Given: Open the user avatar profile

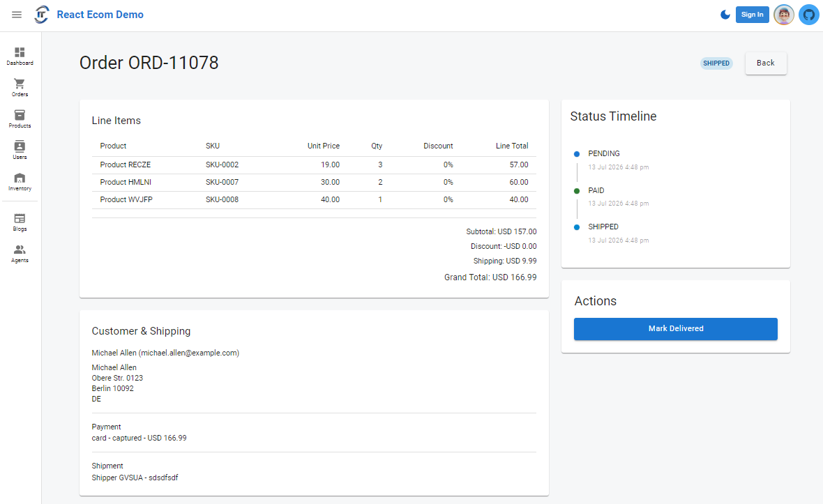Looking at the screenshot, I should [784, 15].
